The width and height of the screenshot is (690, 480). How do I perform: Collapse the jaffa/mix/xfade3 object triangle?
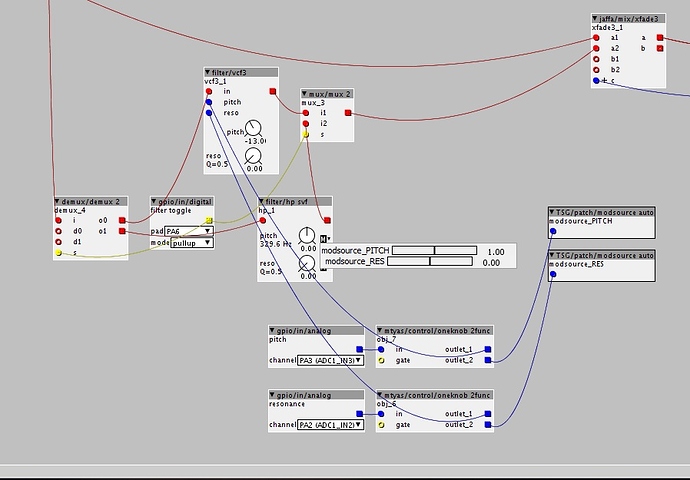(x=593, y=18)
